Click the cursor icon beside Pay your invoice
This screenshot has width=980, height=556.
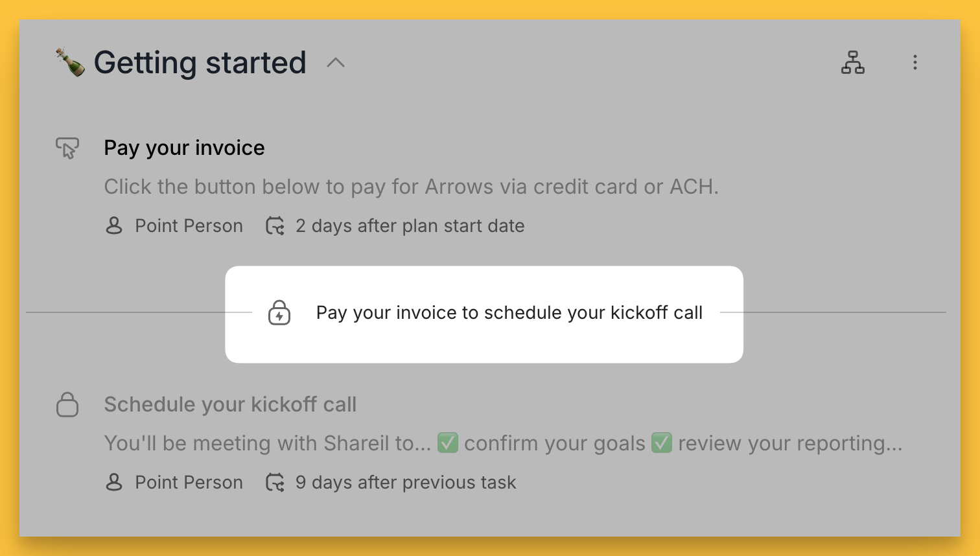pos(67,148)
